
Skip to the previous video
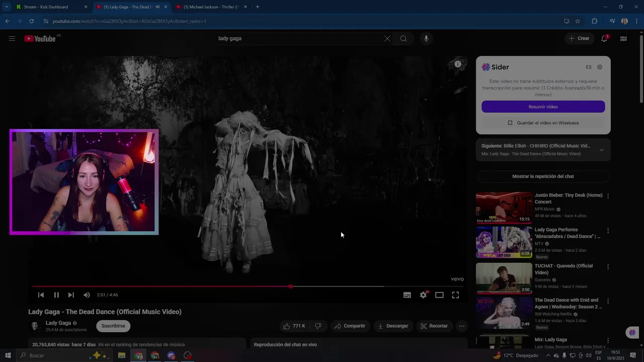(41, 295)
